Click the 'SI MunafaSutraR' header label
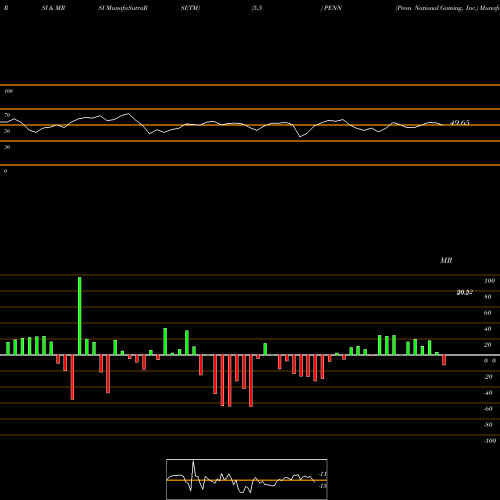 tap(123, 8)
